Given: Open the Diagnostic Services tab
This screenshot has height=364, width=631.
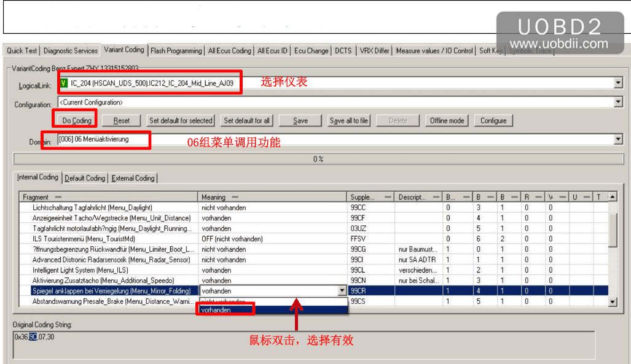Looking at the screenshot, I should (x=71, y=51).
